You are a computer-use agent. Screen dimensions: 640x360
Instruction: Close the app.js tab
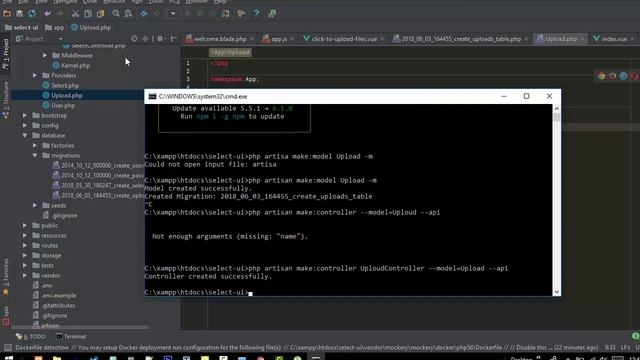point(292,39)
